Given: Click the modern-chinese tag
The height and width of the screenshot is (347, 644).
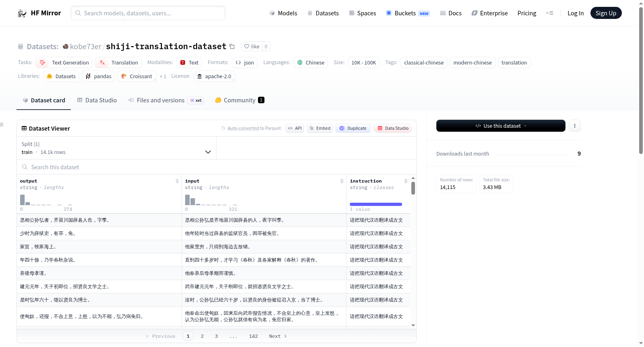Looking at the screenshot, I should coord(473,62).
